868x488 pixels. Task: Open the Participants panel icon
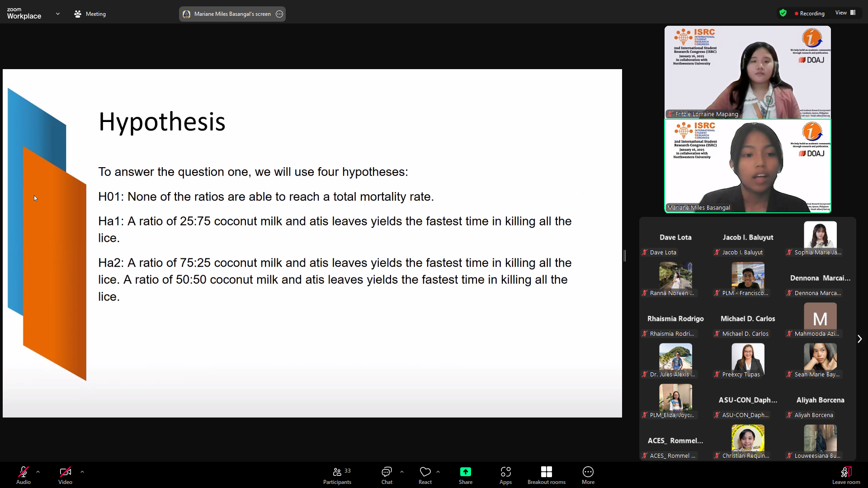pos(337,472)
